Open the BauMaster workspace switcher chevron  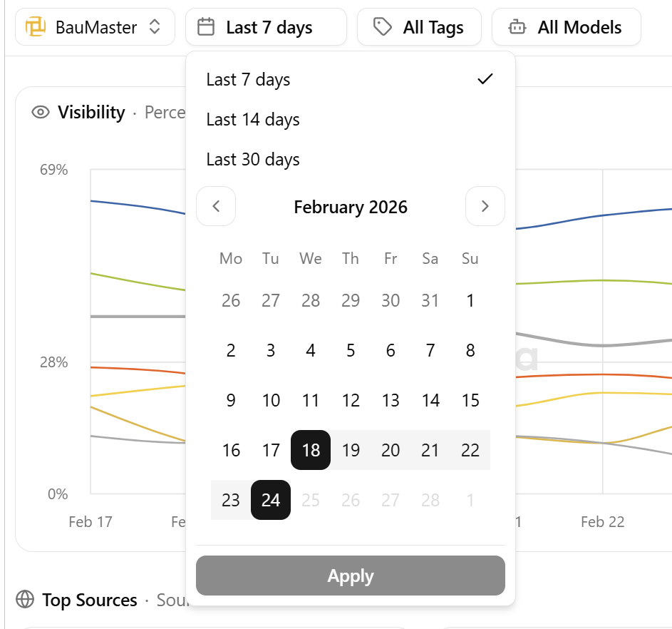tap(155, 26)
